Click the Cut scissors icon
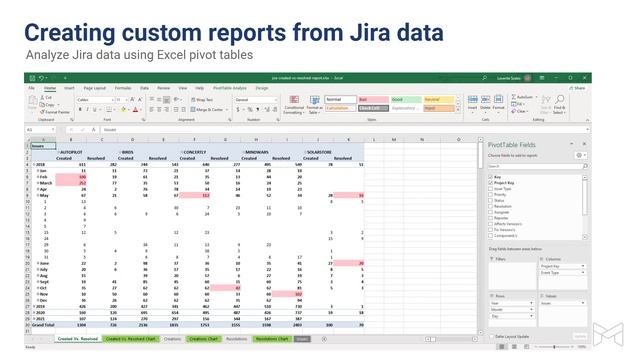Viewport: 640px width, 360px height. 42,98
